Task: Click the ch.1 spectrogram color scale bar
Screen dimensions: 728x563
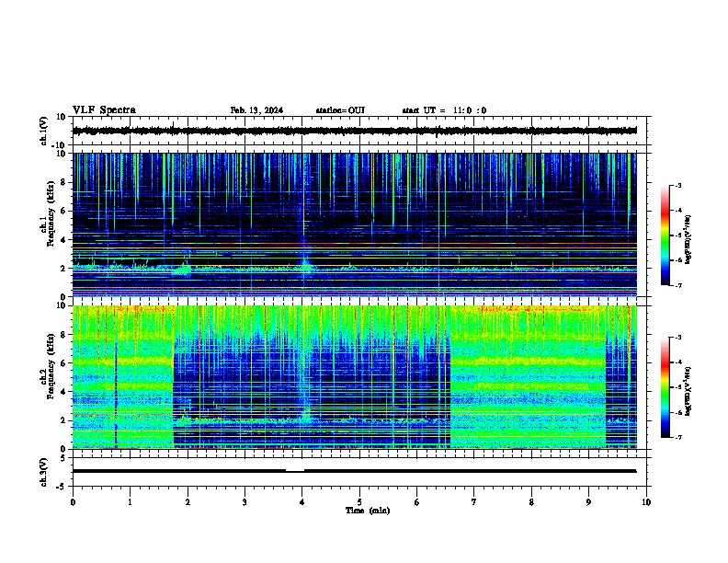Action: coord(665,236)
